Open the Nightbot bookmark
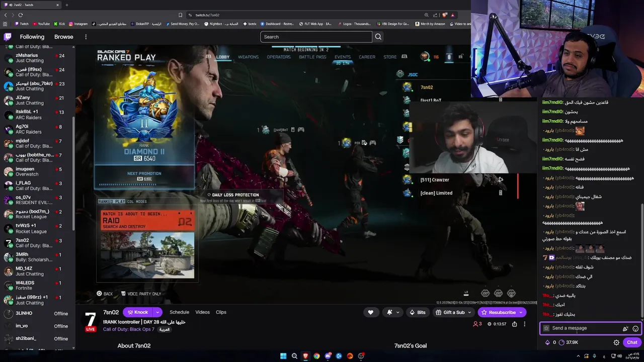 pyautogui.click(x=221, y=24)
